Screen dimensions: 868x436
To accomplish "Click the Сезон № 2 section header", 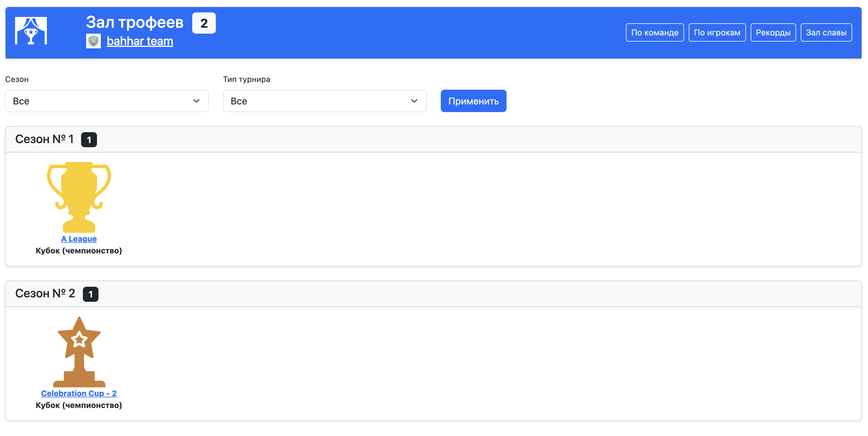I will click(45, 293).
